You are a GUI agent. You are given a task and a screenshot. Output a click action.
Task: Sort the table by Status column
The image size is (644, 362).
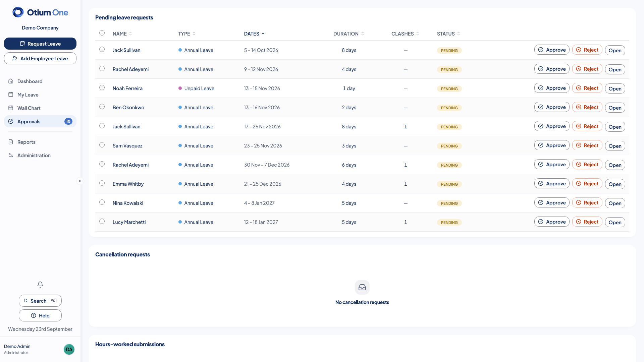coord(448,34)
